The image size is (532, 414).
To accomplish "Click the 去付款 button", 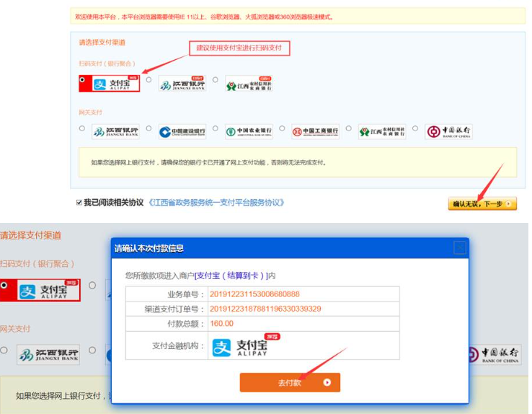I will (x=290, y=382).
